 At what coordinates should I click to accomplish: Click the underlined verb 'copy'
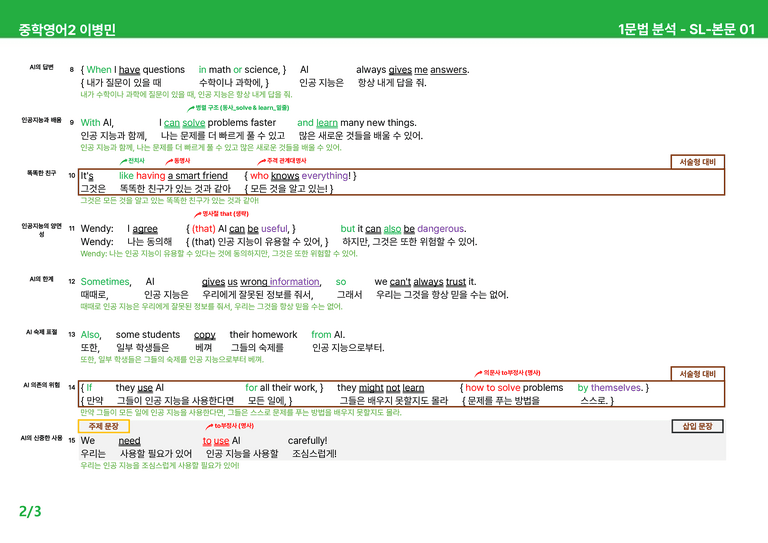205,335
